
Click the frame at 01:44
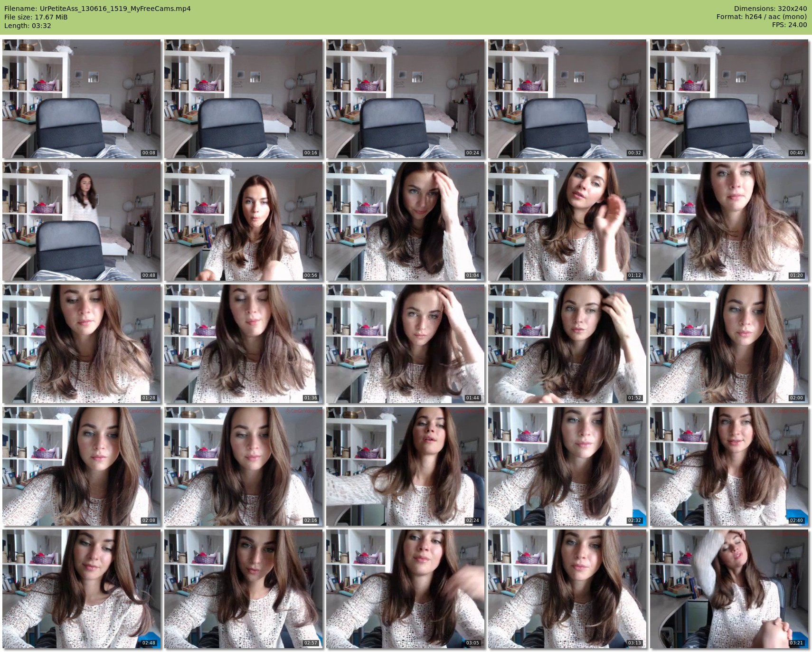click(405, 344)
